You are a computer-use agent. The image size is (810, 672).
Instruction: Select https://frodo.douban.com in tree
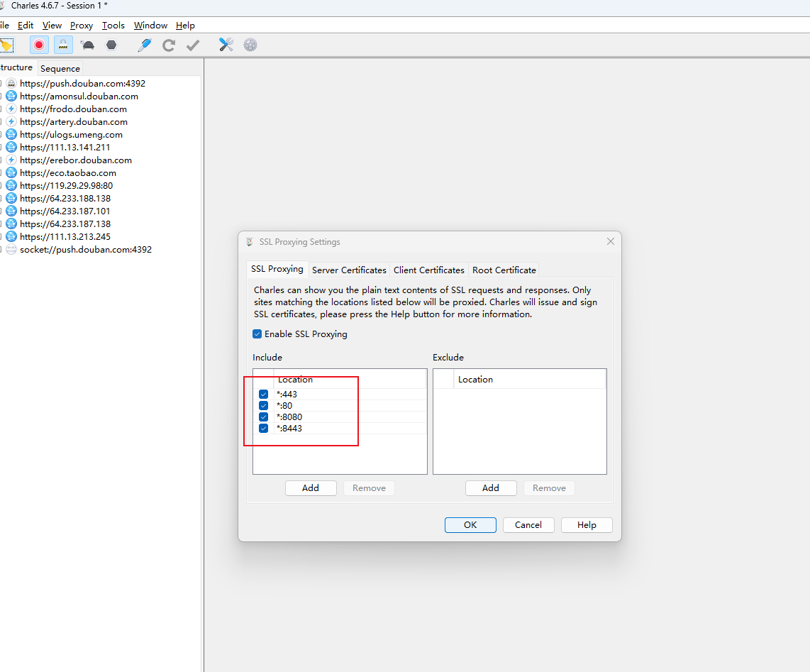(x=73, y=109)
